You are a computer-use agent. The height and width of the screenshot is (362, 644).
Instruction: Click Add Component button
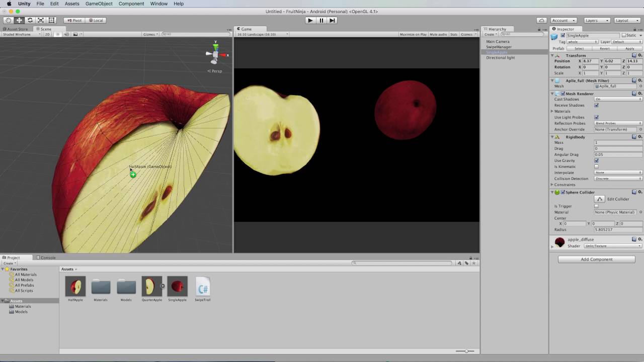(x=597, y=259)
